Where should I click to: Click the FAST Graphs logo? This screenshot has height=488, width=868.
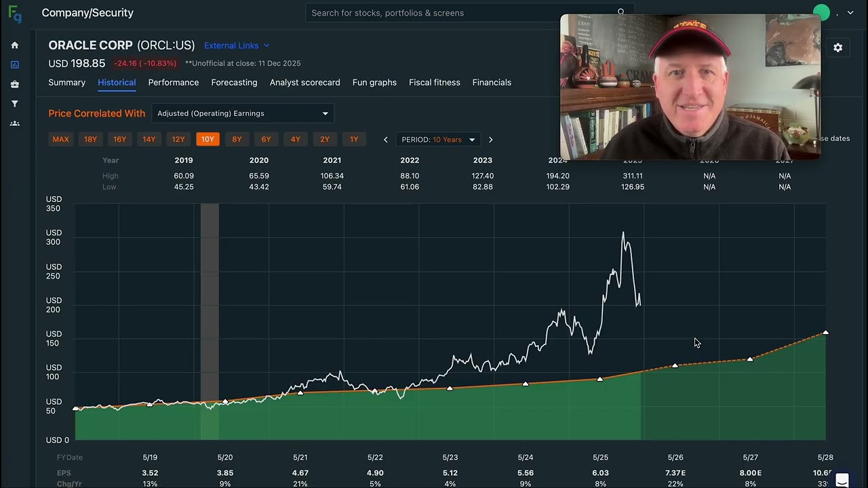(14, 14)
